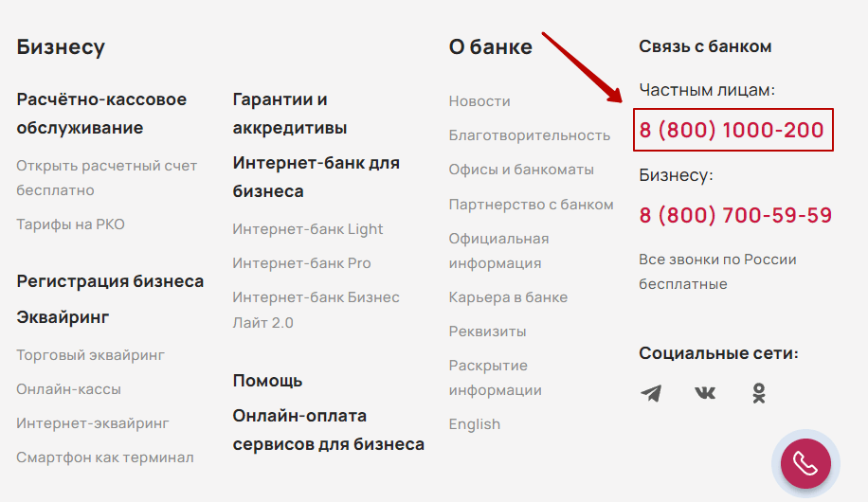868x502 pixels.
Task: Call private clients number 8 (800) 1000-200
Action: [732, 130]
